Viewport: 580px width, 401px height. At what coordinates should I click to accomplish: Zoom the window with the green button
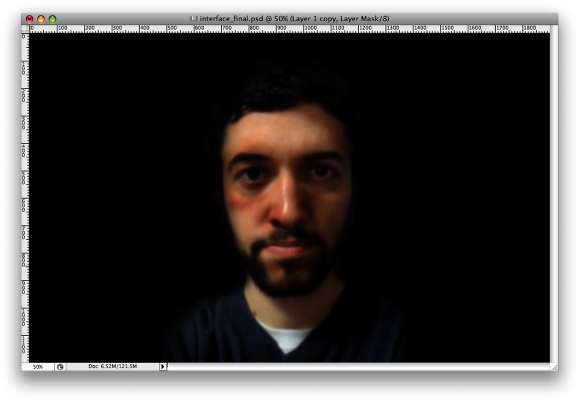[53, 19]
